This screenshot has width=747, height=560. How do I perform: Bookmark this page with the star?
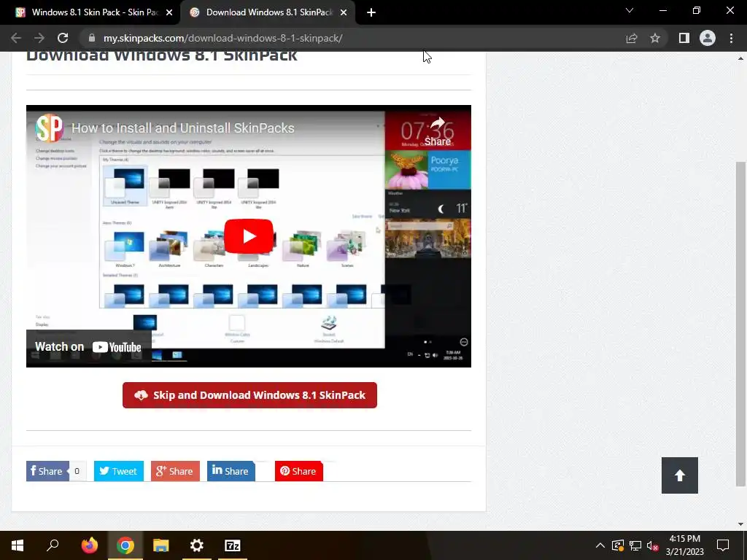pyautogui.click(x=655, y=38)
